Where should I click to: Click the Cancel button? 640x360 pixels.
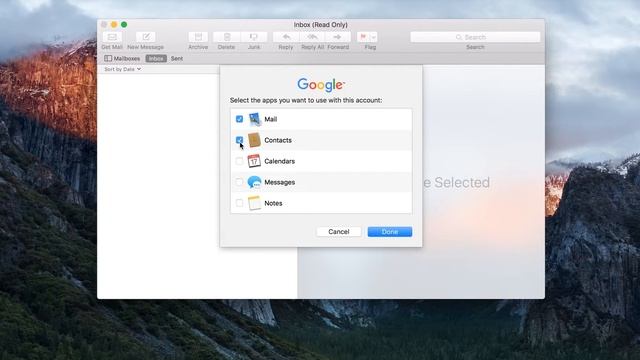339,231
